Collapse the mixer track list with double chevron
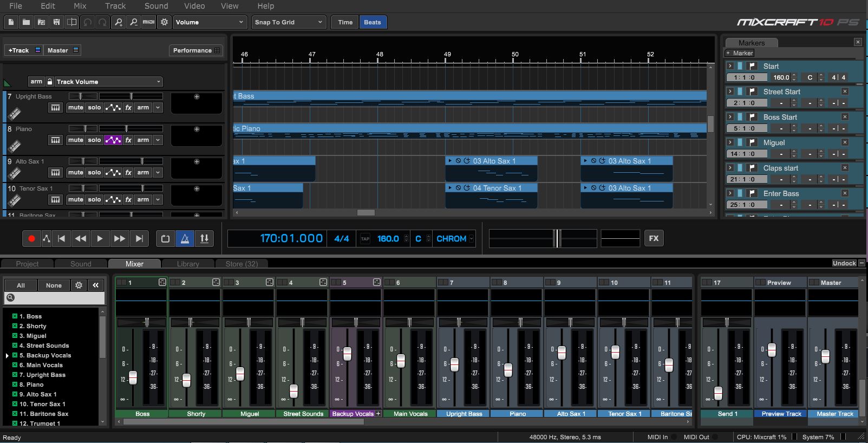 pyautogui.click(x=96, y=285)
